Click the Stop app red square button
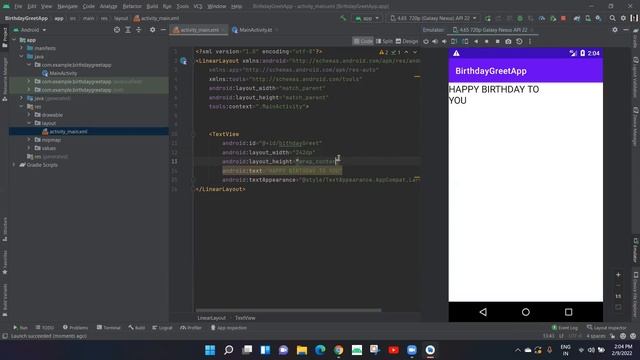Screen dimensions: 640x360 [563, 18]
